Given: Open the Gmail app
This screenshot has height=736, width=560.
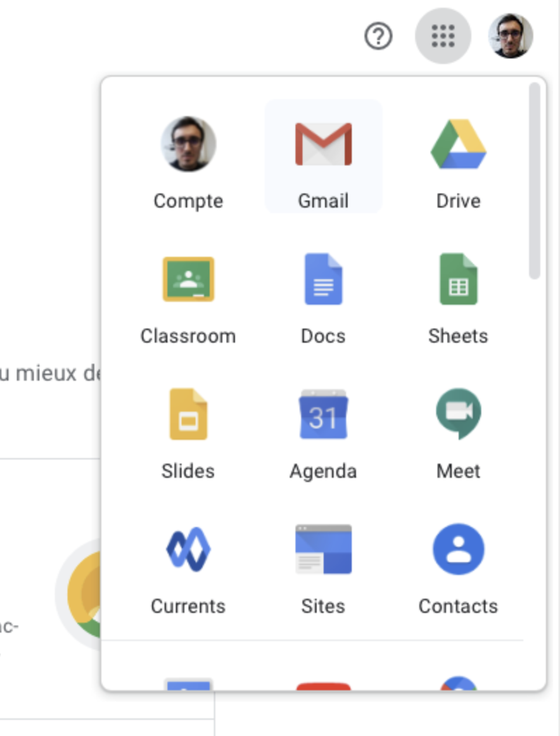Looking at the screenshot, I should coord(324,156).
